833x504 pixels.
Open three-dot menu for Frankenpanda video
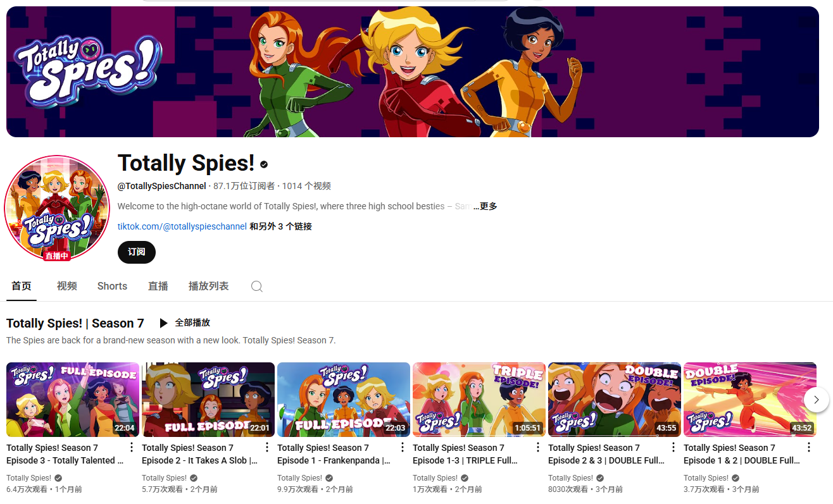(403, 448)
